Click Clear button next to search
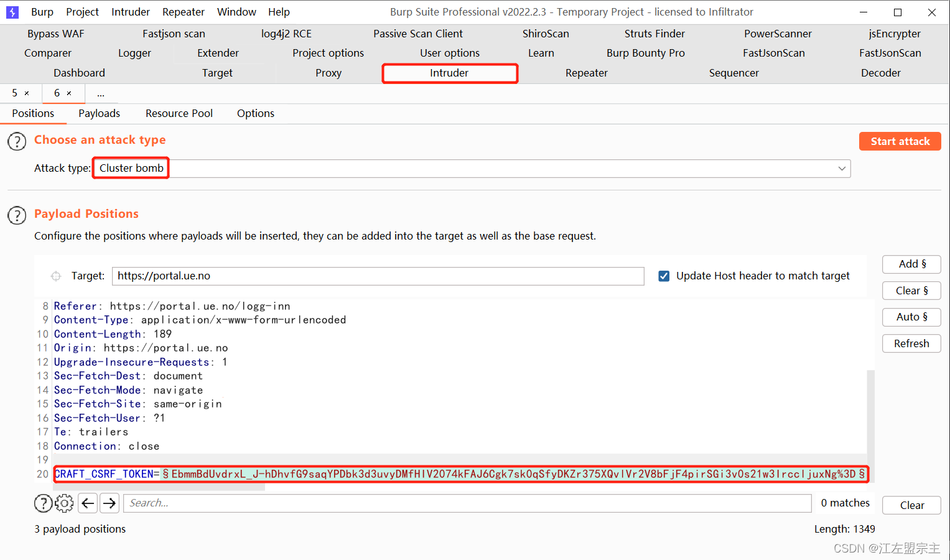Screen dimensions: 950x560 [x=911, y=505]
